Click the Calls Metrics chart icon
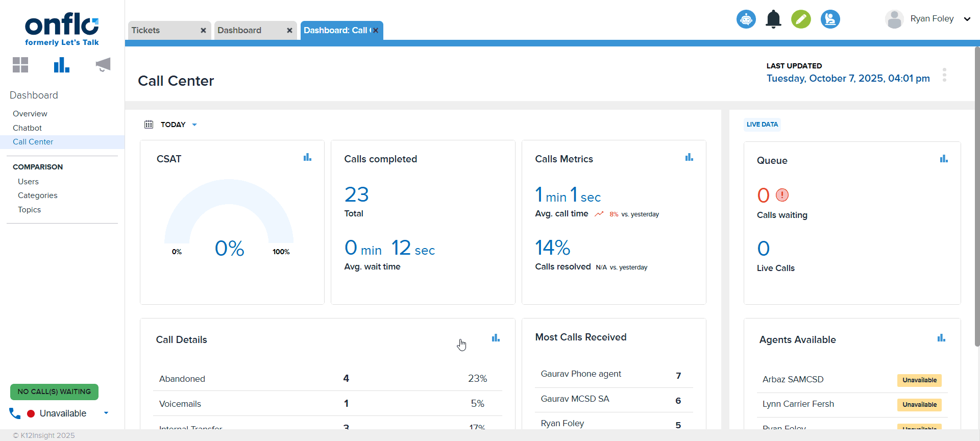The width and height of the screenshot is (980, 441). click(689, 157)
